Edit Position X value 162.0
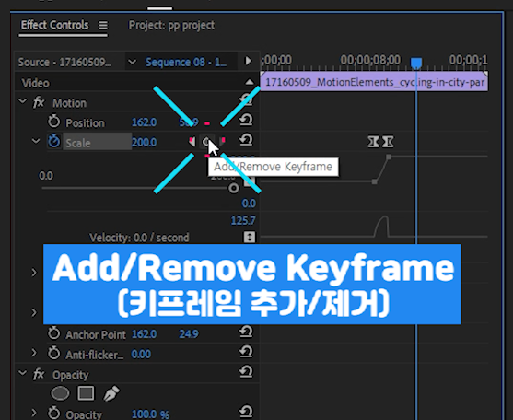 [144, 122]
